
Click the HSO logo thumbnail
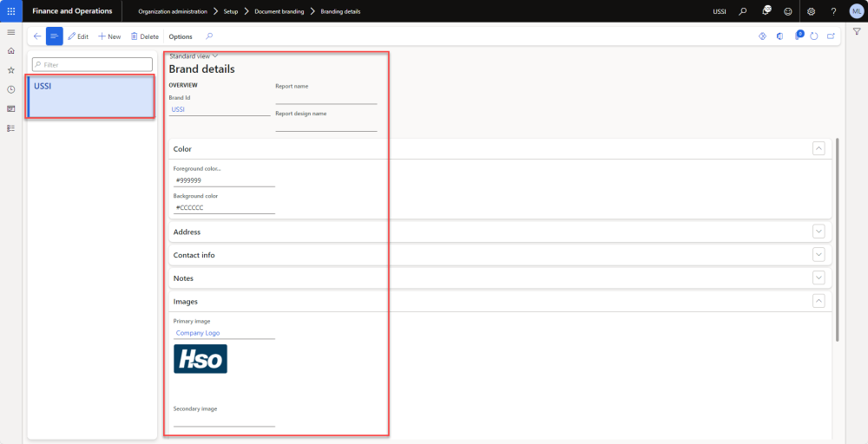coord(201,359)
